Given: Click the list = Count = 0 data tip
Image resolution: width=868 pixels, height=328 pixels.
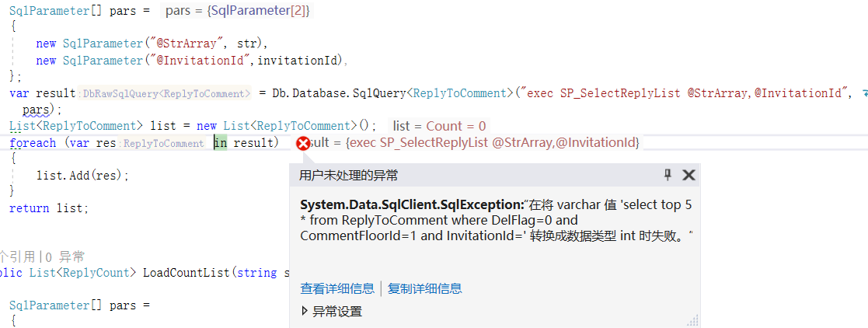Looking at the screenshot, I should pos(439,127).
